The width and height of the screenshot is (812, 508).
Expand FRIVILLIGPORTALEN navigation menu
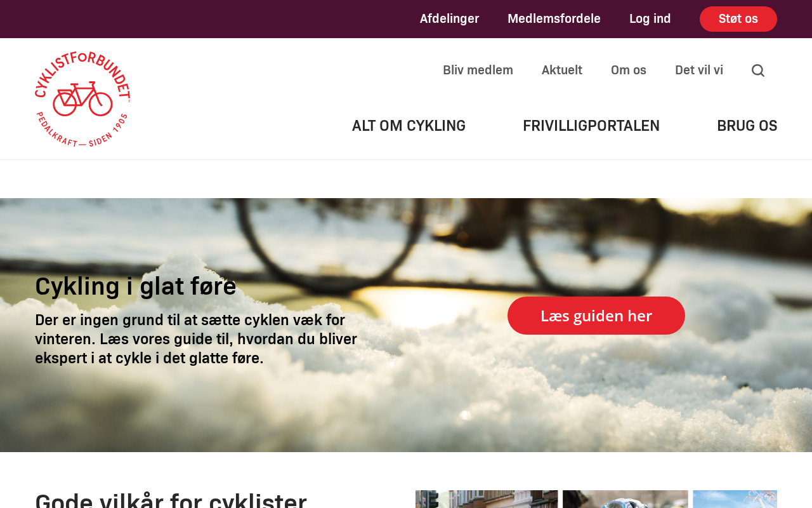[591, 126]
